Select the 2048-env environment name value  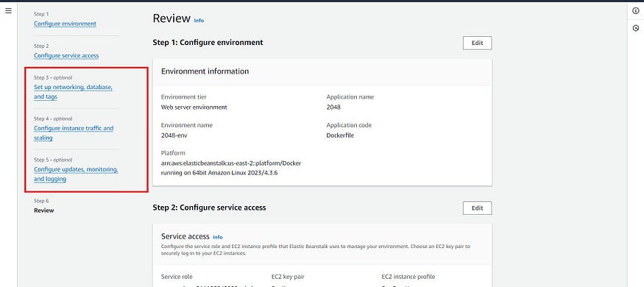(174, 135)
